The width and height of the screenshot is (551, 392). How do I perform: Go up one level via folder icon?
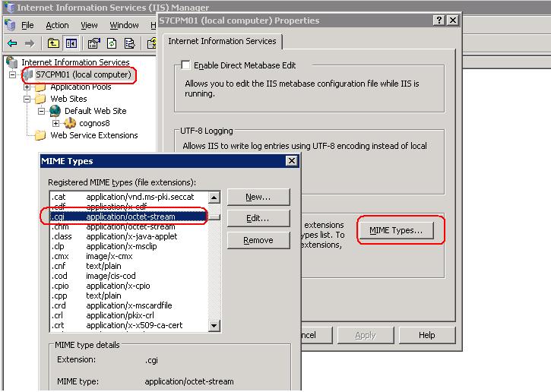coord(53,43)
